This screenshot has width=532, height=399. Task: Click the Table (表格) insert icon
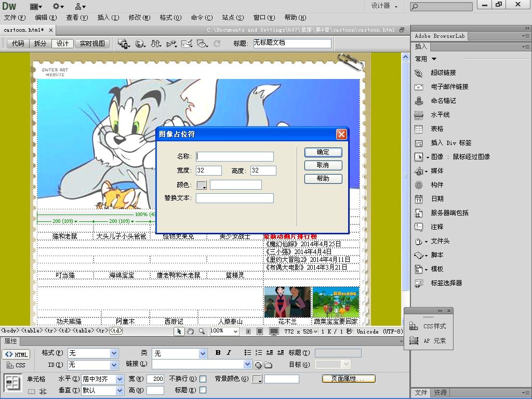(419, 129)
